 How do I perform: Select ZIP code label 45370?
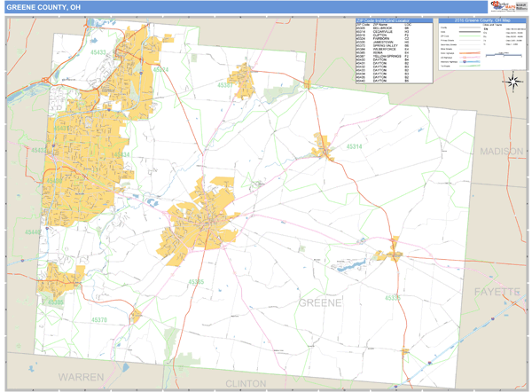point(99,319)
